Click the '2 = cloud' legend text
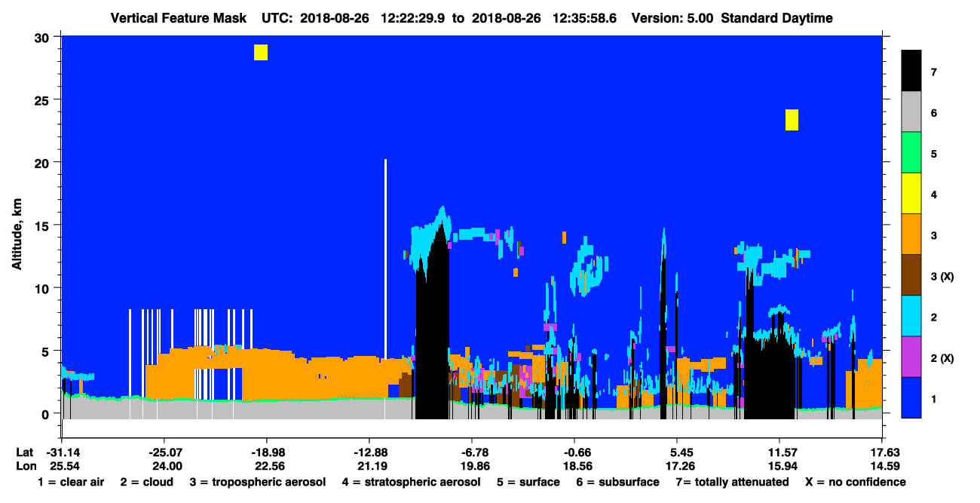The image size is (980, 503). pyautogui.click(x=145, y=482)
